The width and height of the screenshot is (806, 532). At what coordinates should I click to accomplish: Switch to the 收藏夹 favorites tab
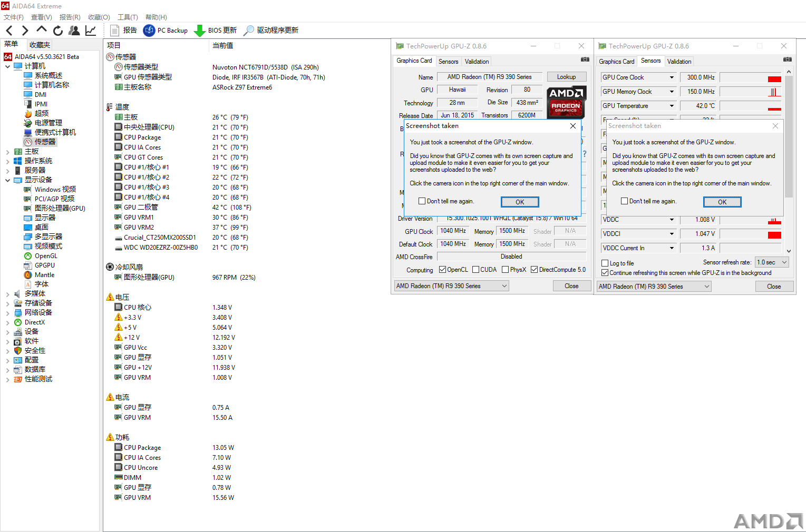tap(40, 45)
